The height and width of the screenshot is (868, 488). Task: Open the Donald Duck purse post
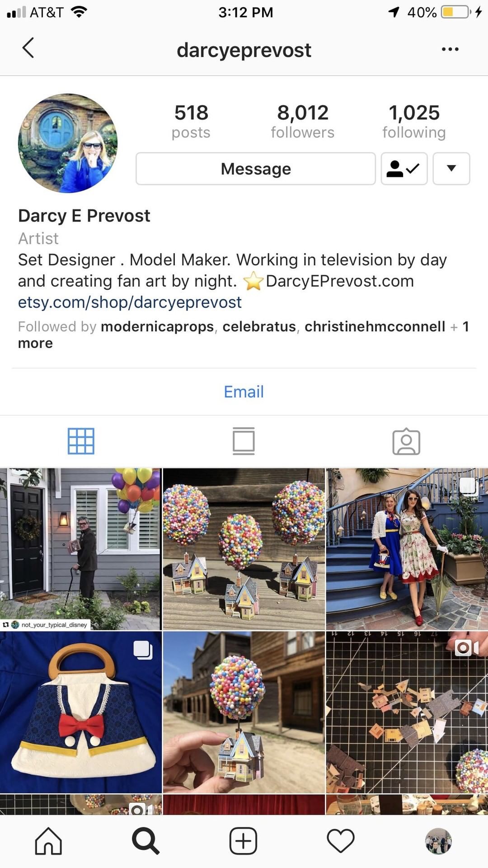(80, 712)
